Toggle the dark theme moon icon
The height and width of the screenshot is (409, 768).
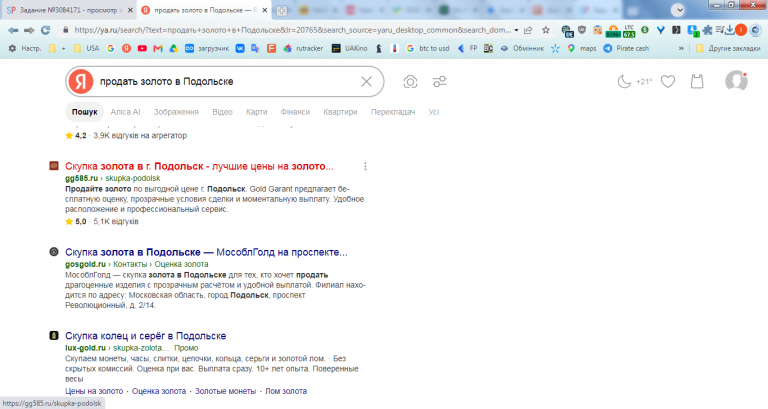point(624,81)
